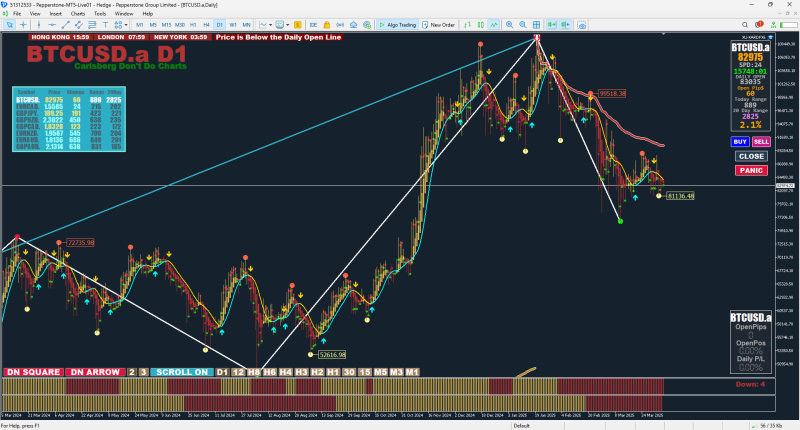Open the objects tool dropdown arrow

point(126,24)
